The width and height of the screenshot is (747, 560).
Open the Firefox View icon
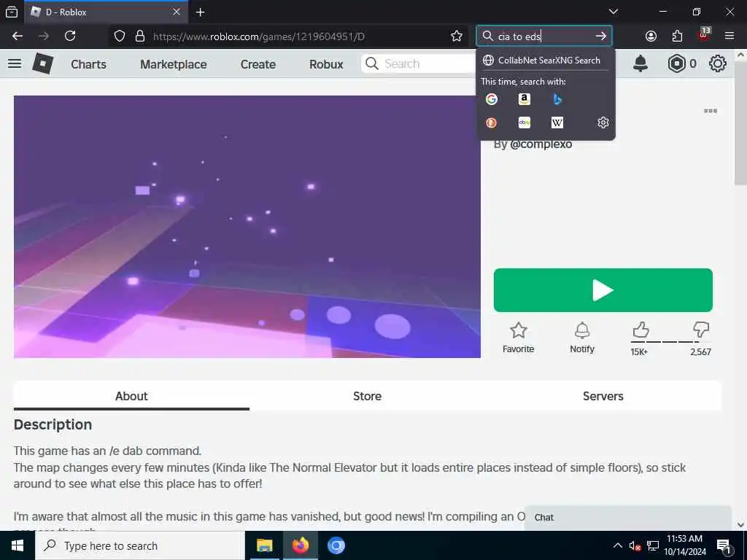pyautogui.click(x=12, y=12)
